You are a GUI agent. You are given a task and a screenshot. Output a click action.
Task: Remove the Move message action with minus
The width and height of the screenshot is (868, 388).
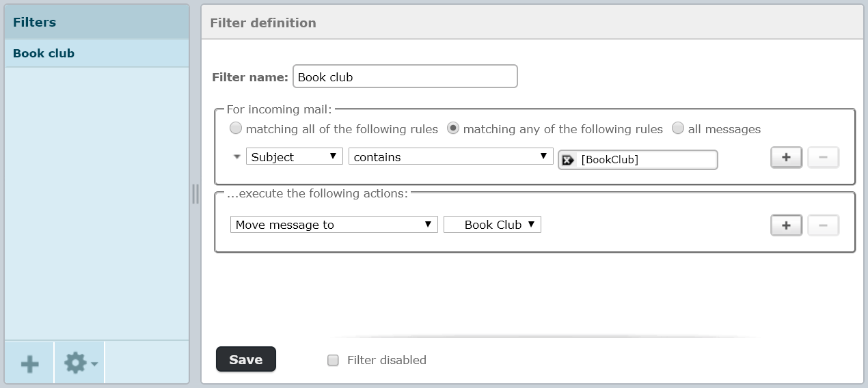tap(823, 225)
